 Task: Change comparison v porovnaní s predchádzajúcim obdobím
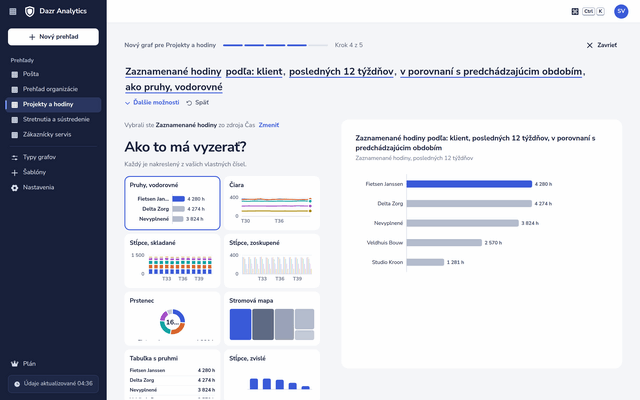click(491, 71)
